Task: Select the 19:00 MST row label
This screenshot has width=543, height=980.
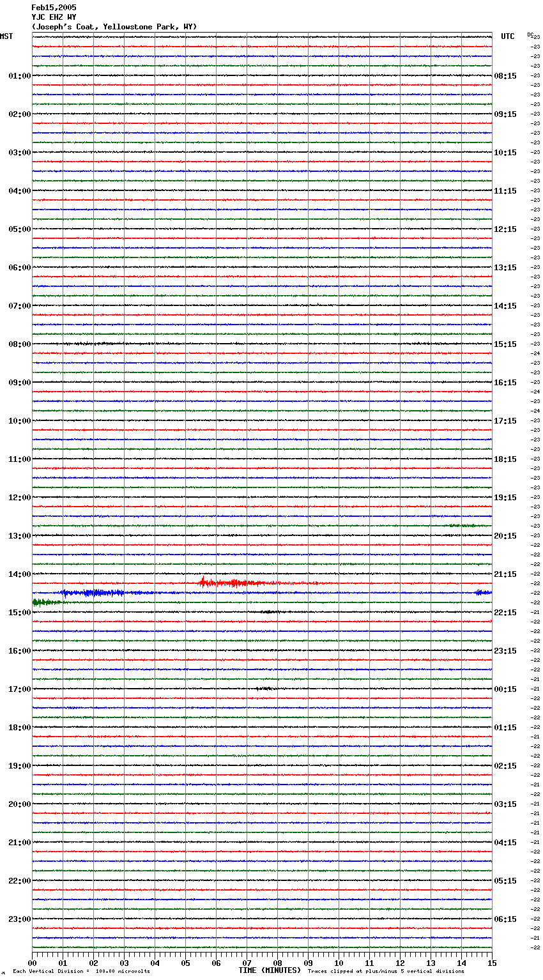Action: 19,766
